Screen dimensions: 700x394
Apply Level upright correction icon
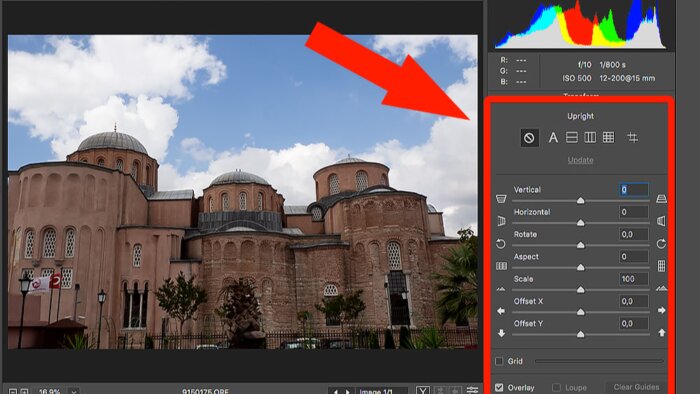click(x=572, y=137)
